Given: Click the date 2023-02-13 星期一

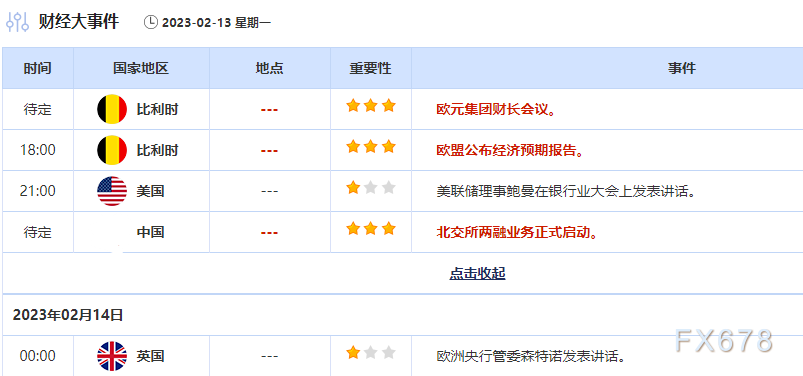Looking at the screenshot, I should coord(216,23).
